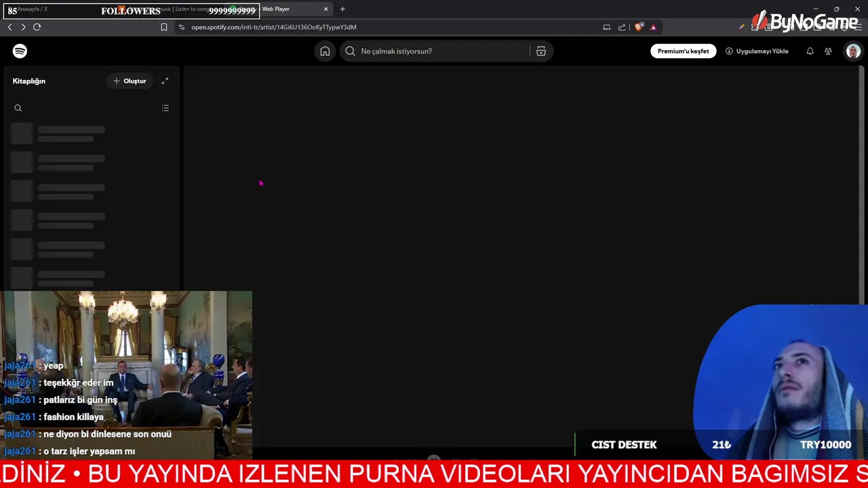The height and width of the screenshot is (488, 868).
Task: Click the Kitaplığın heading
Action: (x=29, y=81)
